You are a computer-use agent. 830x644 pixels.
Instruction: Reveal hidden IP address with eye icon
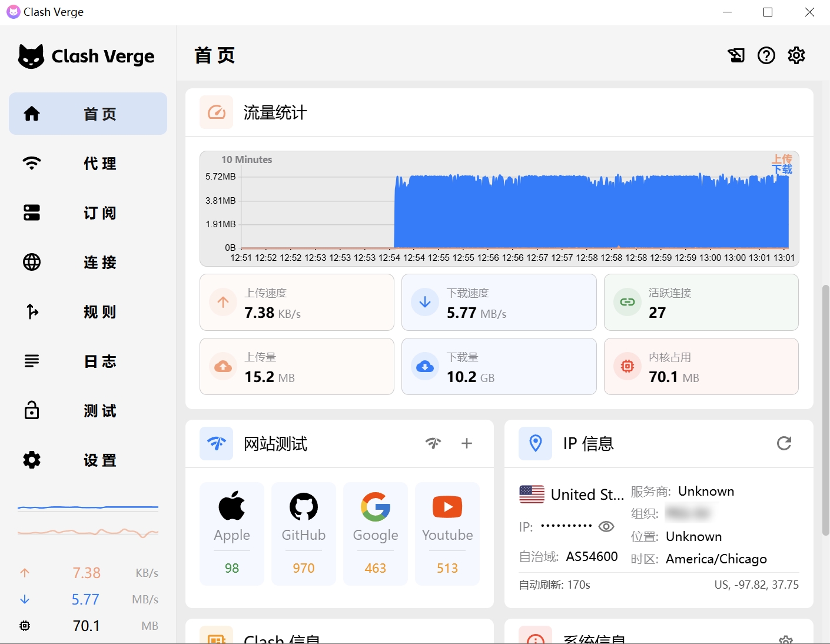tap(606, 526)
